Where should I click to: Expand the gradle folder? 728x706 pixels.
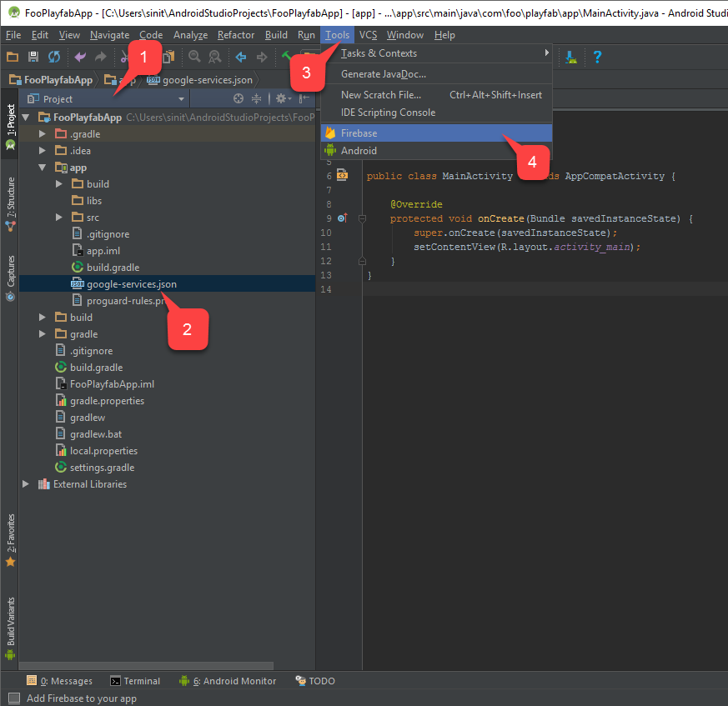pos(43,333)
